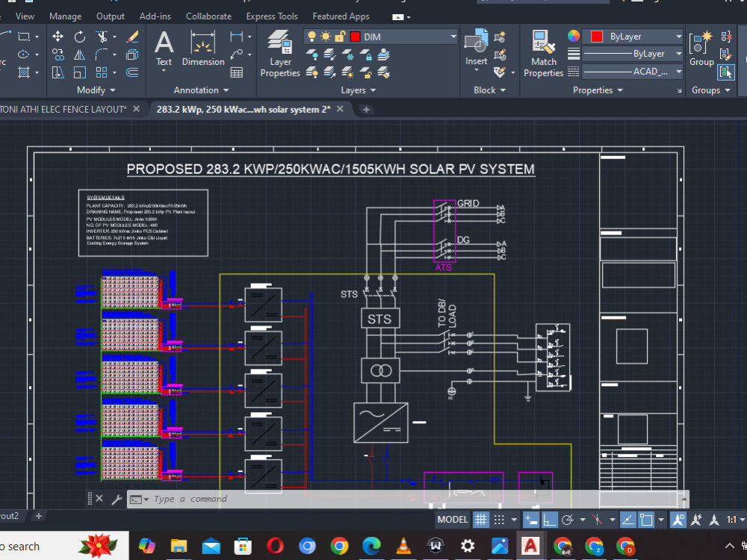Click the Dimension tool
Viewport: 747px width, 560px height.
(203, 49)
